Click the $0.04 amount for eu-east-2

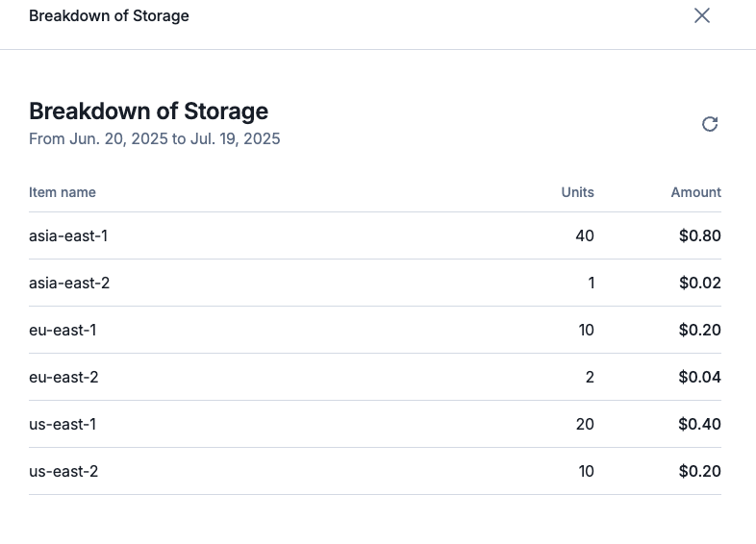point(699,377)
